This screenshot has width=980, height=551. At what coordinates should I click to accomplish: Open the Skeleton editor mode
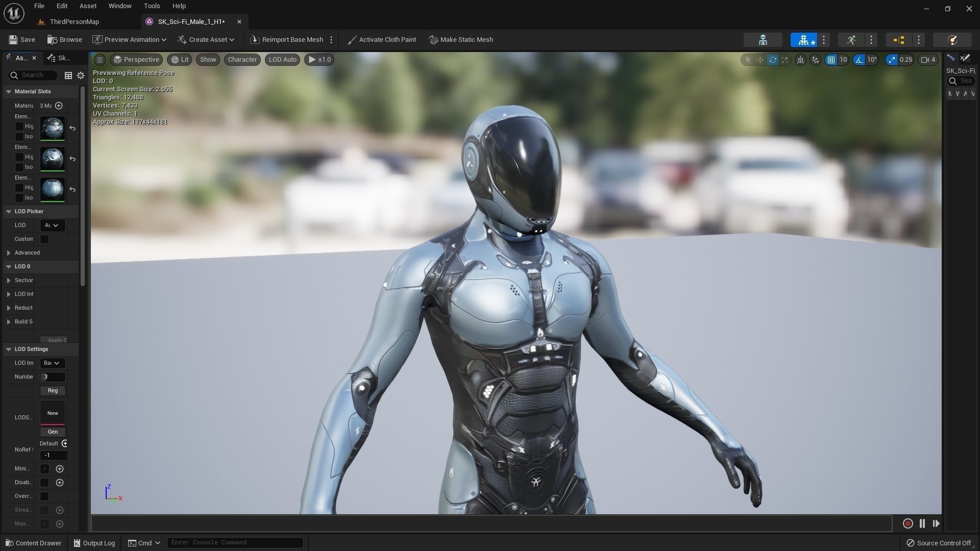click(763, 40)
